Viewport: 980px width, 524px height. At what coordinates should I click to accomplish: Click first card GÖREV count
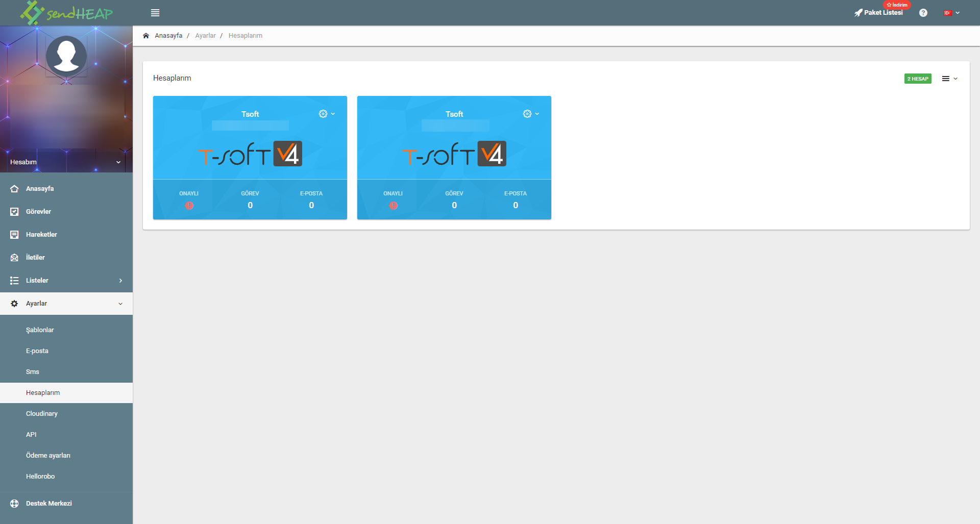250,205
